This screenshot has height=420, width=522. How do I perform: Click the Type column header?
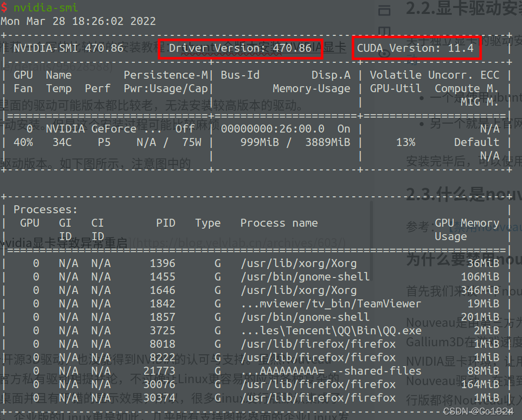[208, 223]
